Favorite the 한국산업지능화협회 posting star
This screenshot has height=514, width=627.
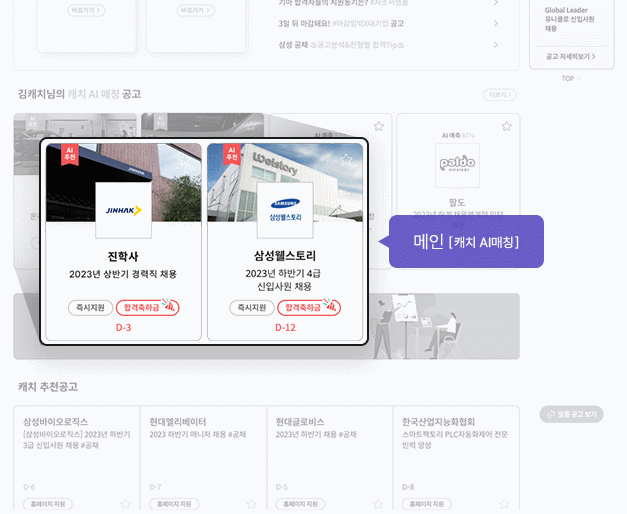[504, 504]
